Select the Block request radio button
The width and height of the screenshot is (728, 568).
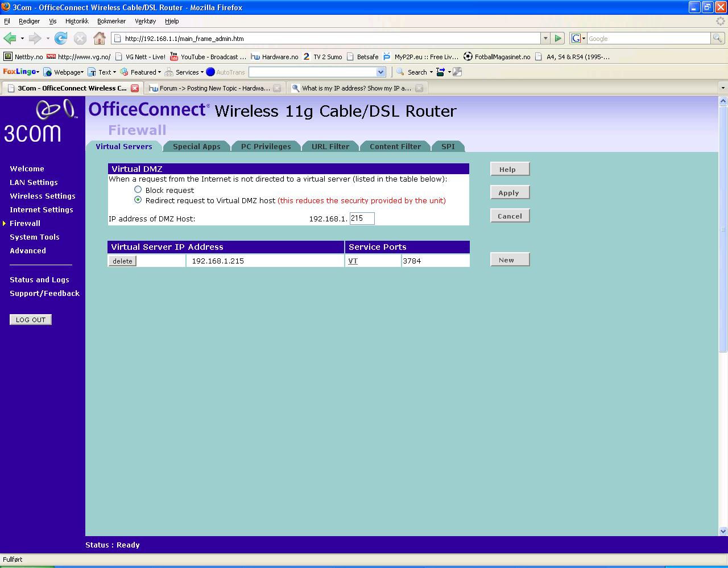(138, 190)
